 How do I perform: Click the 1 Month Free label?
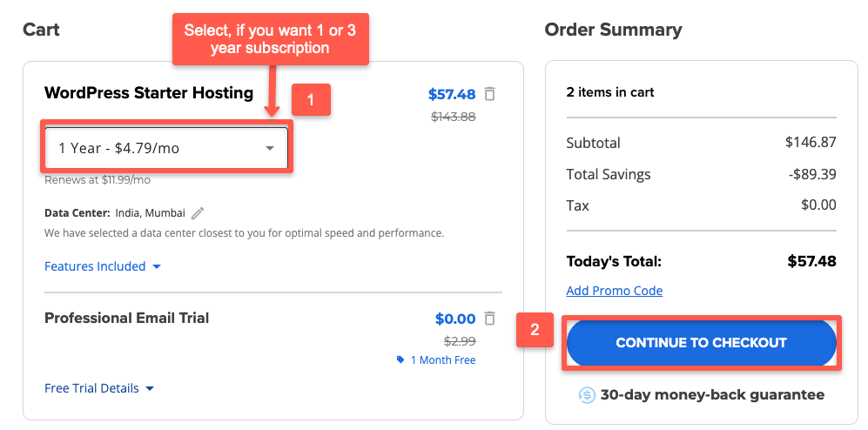coord(443,359)
